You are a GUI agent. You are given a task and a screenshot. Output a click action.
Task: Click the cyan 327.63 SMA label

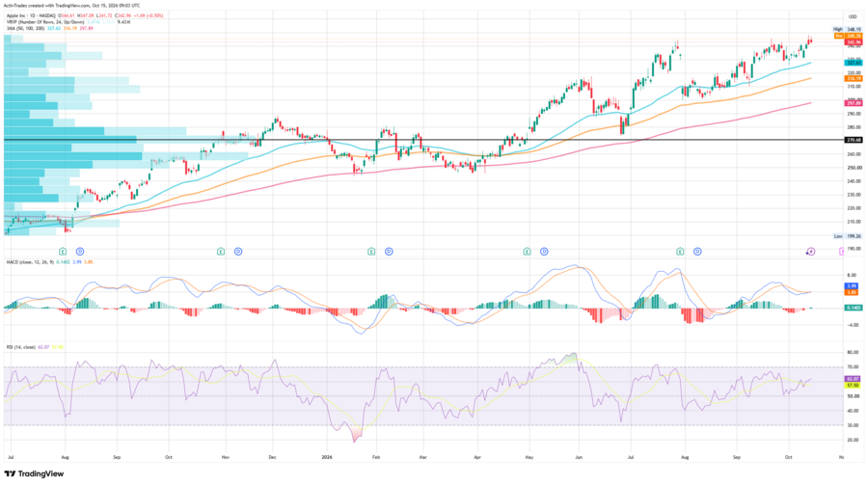point(854,63)
